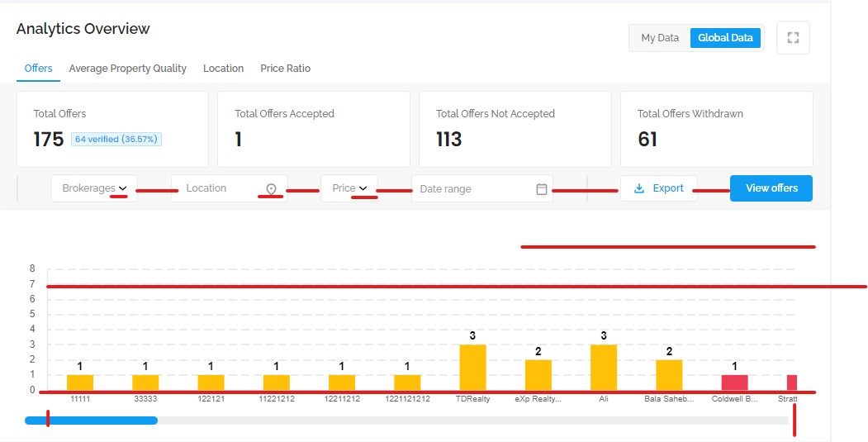
Task: Switch to My Data view
Action: (660, 38)
